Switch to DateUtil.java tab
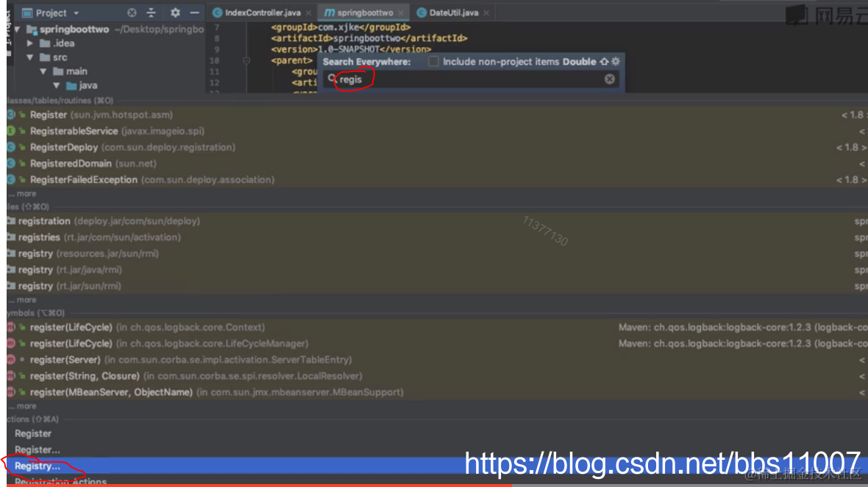Screen dimensions: 868x487 453,13
